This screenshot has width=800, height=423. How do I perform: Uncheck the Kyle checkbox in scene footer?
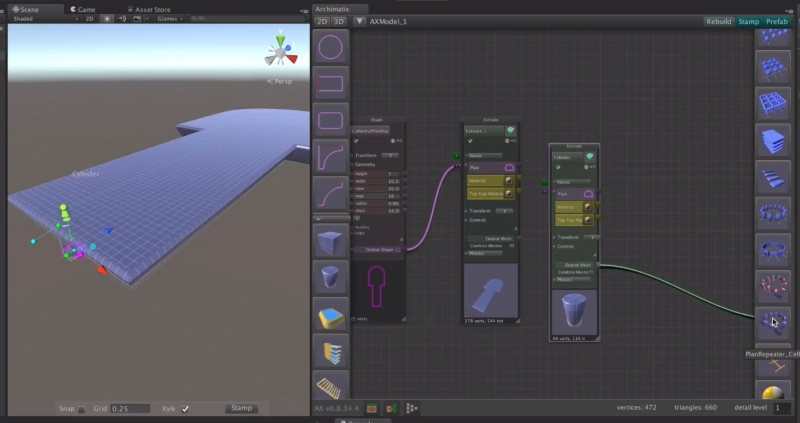click(185, 409)
